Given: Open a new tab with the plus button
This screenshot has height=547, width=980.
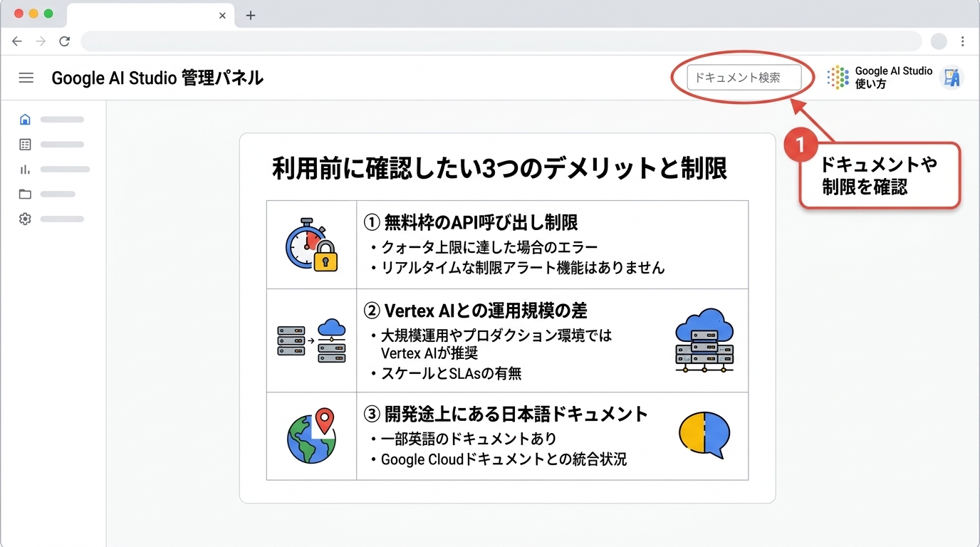Looking at the screenshot, I should coord(251,15).
